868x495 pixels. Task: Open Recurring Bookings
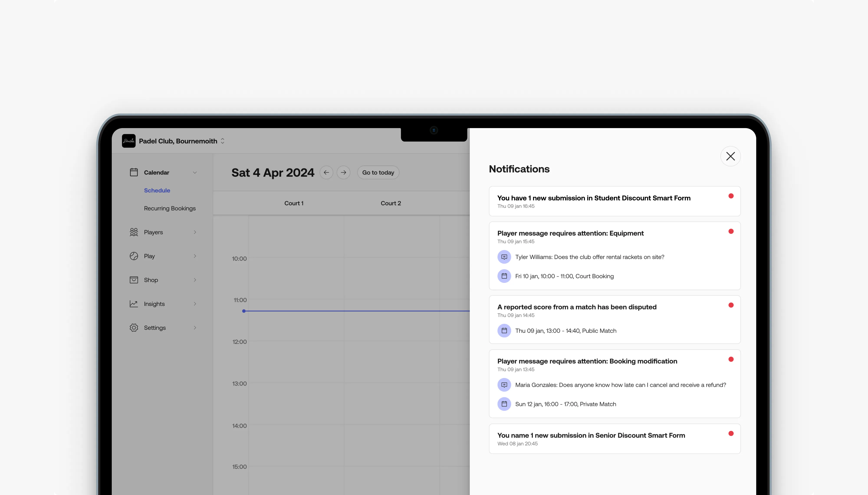click(169, 208)
